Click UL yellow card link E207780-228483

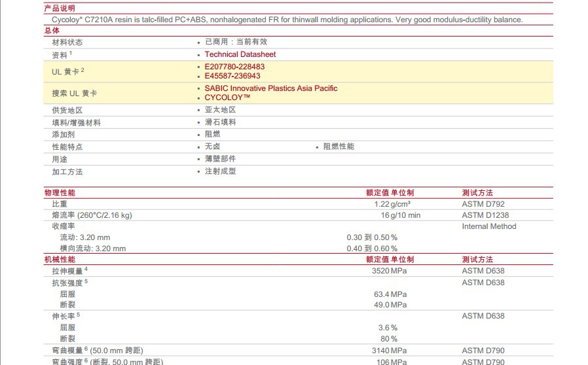pyautogui.click(x=234, y=67)
